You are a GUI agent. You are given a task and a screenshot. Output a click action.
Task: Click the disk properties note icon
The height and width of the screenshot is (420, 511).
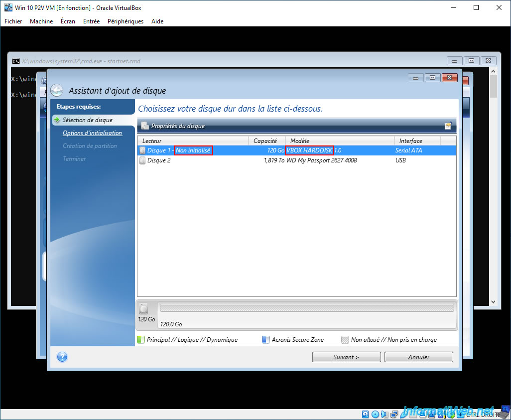(x=448, y=126)
